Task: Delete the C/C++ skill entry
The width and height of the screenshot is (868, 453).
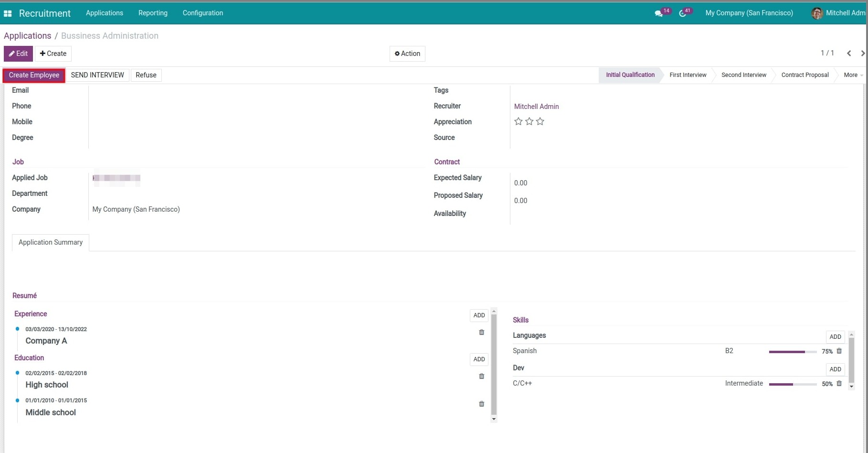Action: click(839, 383)
